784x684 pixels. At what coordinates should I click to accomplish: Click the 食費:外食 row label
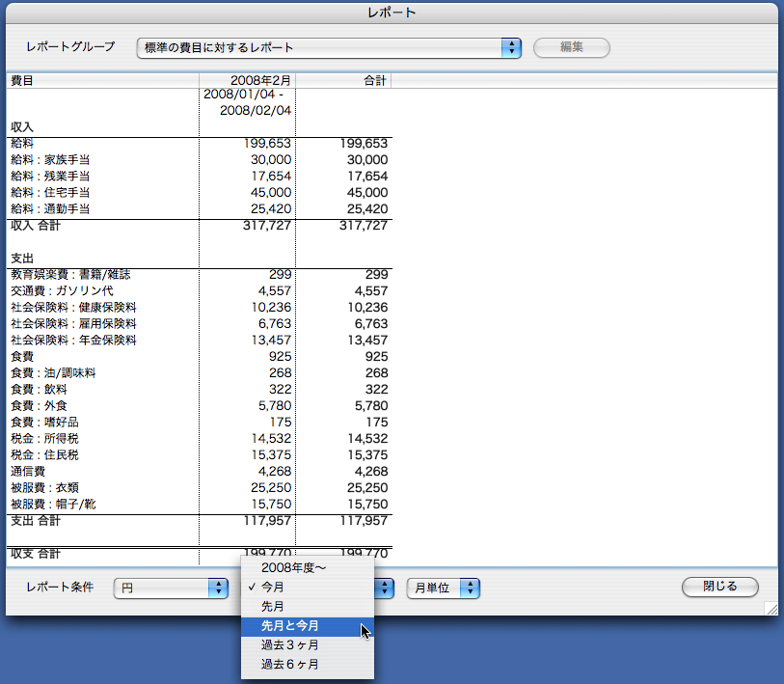click(x=39, y=406)
